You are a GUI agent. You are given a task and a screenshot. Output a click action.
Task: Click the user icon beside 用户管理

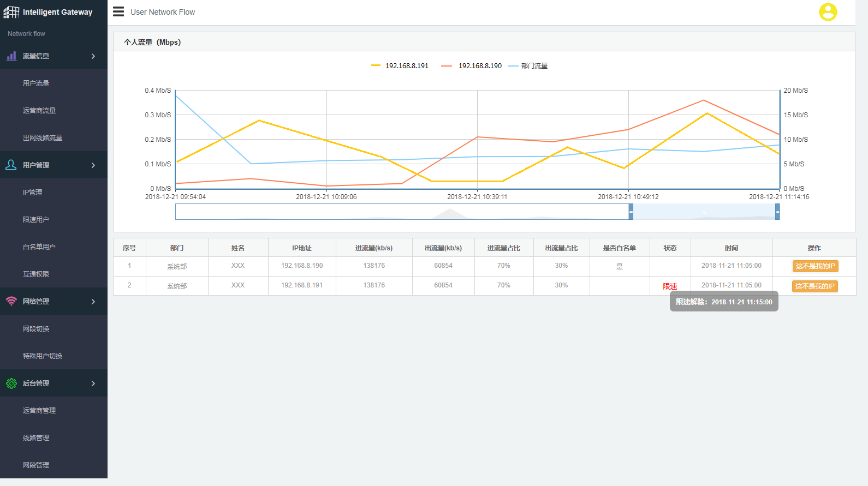point(11,165)
